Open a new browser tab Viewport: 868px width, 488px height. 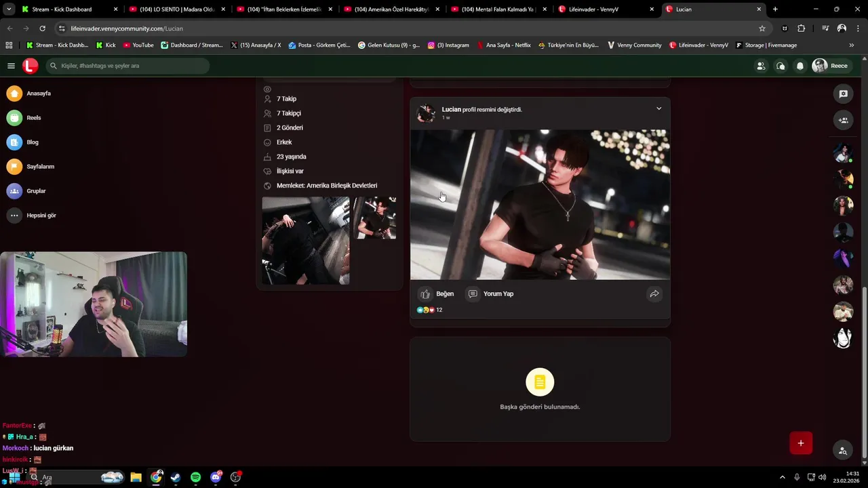tap(775, 9)
